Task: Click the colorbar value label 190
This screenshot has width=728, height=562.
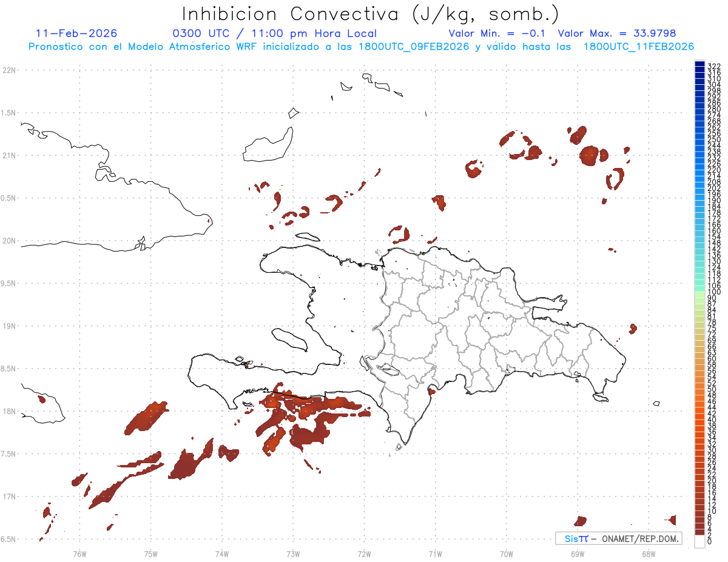Action: tap(714, 200)
